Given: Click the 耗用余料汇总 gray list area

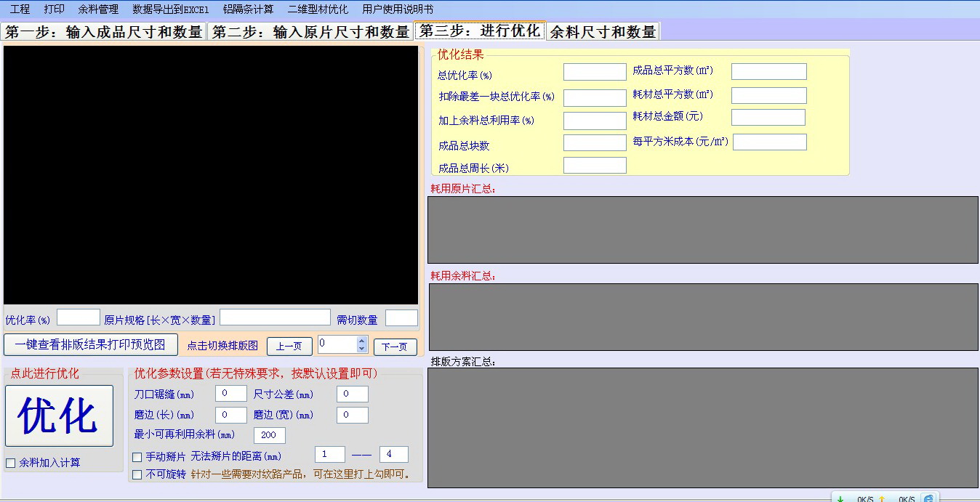Looking at the screenshot, I should point(704,317).
